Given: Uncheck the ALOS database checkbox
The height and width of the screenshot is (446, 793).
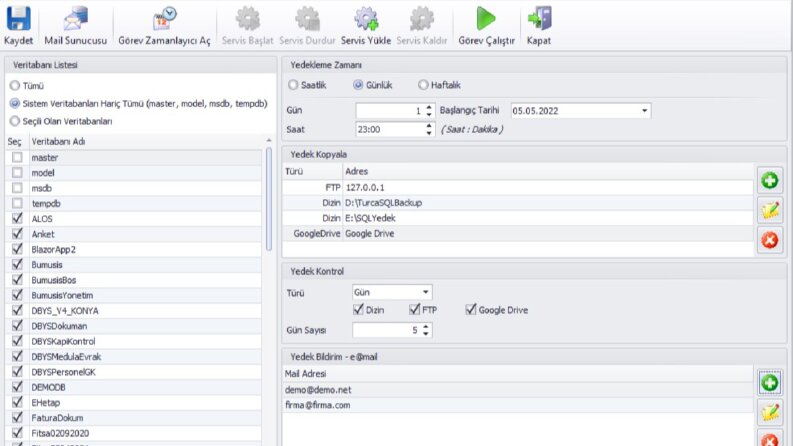Looking at the screenshot, I should tap(17, 218).
